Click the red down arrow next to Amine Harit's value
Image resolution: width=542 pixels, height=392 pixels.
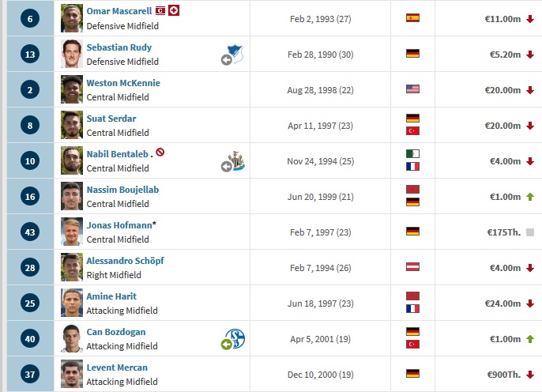pos(530,303)
